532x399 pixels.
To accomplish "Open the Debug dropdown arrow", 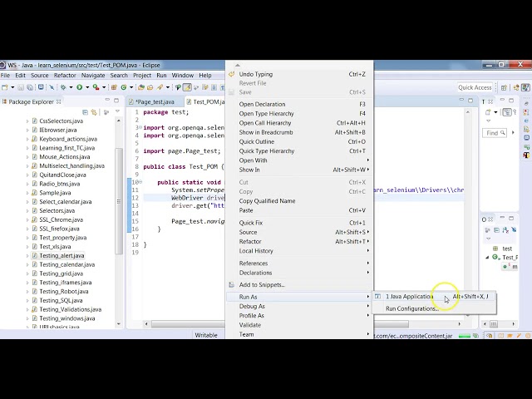I will 71,87.
